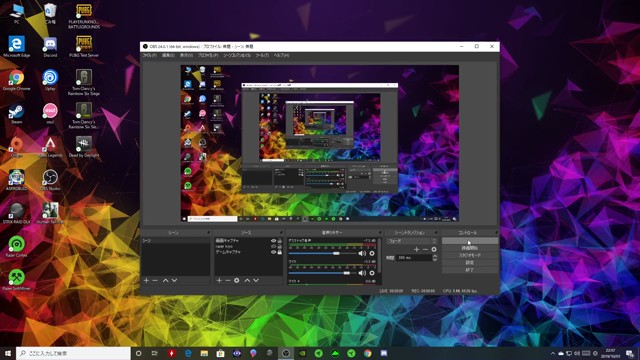Screen dimensions: 640x360
Task: Mute the マイク channel speaker
Action: point(362,273)
